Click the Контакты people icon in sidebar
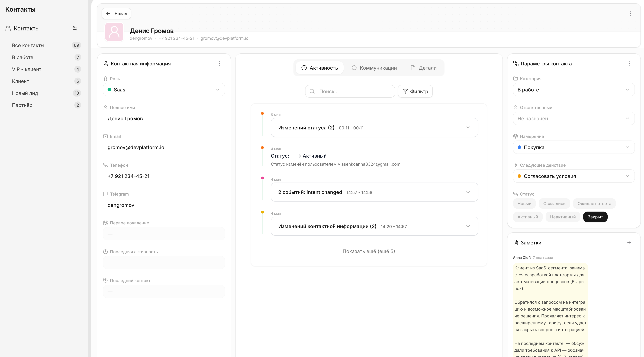 point(8,28)
